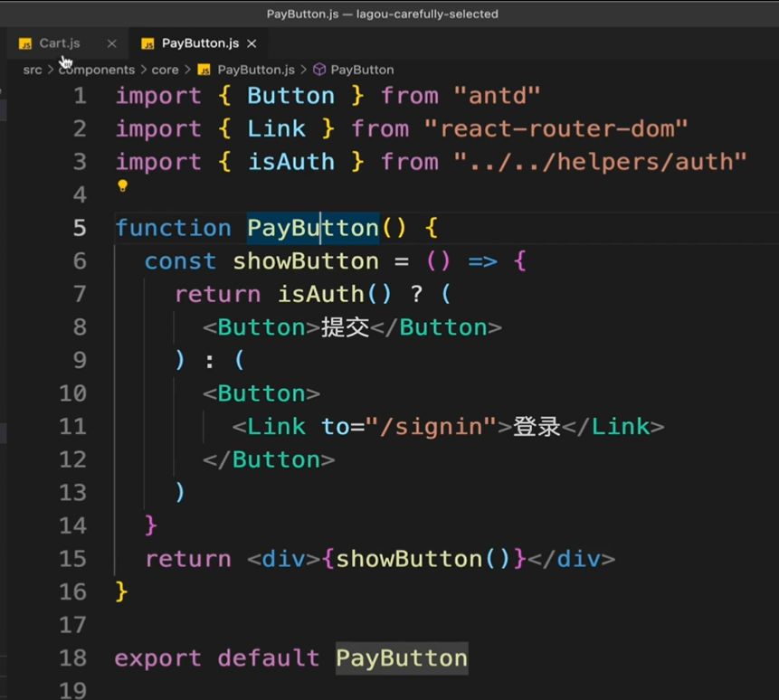
Task: Open the core breadcrumb segment
Action: (165, 70)
